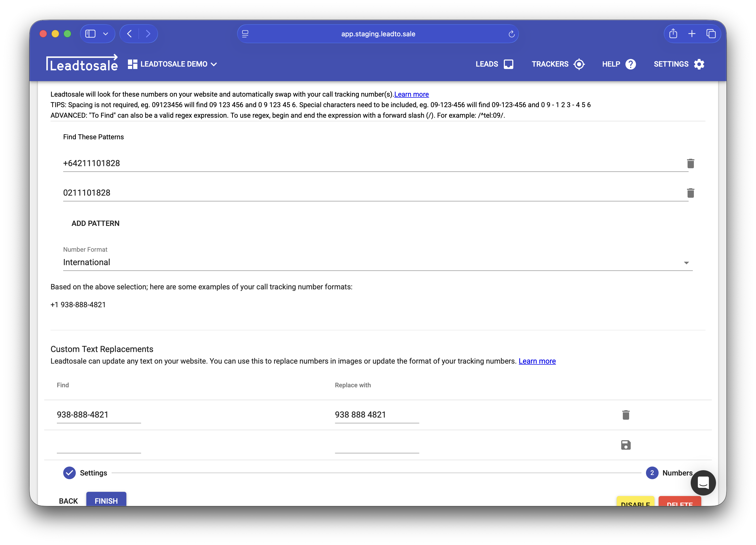Expand the browser sidebar options chevron
Image resolution: width=756 pixels, height=545 pixels.
106,34
